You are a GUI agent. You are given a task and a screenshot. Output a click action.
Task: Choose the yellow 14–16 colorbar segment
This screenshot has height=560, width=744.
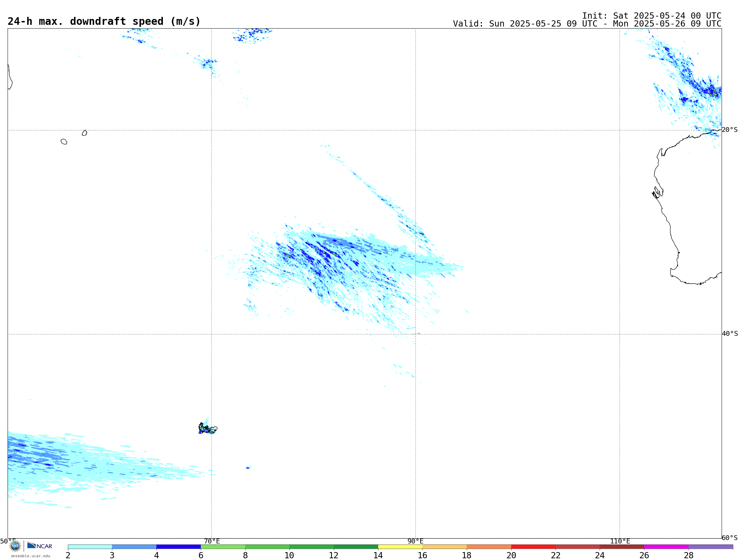[400, 547]
